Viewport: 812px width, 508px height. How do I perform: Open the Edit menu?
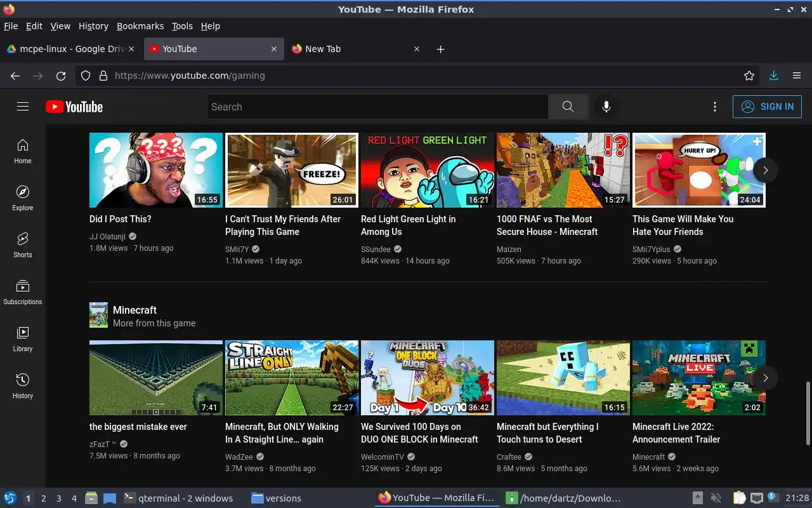pos(34,26)
